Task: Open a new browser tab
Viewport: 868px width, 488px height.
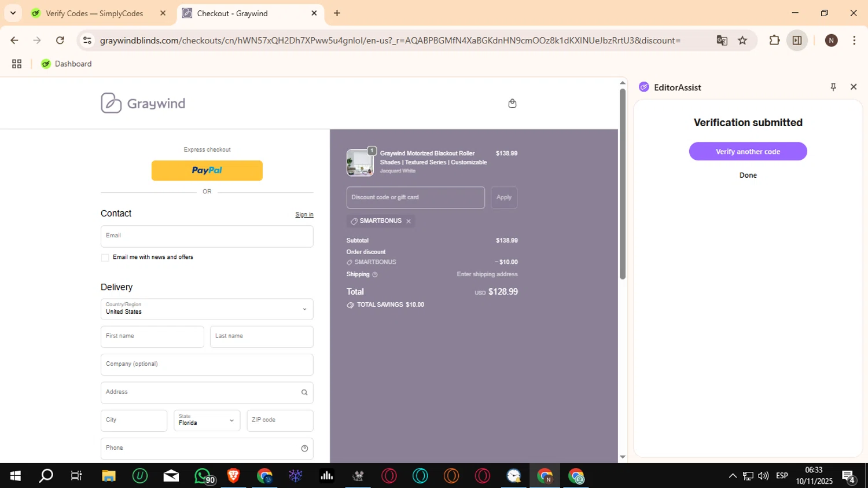Action: (x=337, y=13)
